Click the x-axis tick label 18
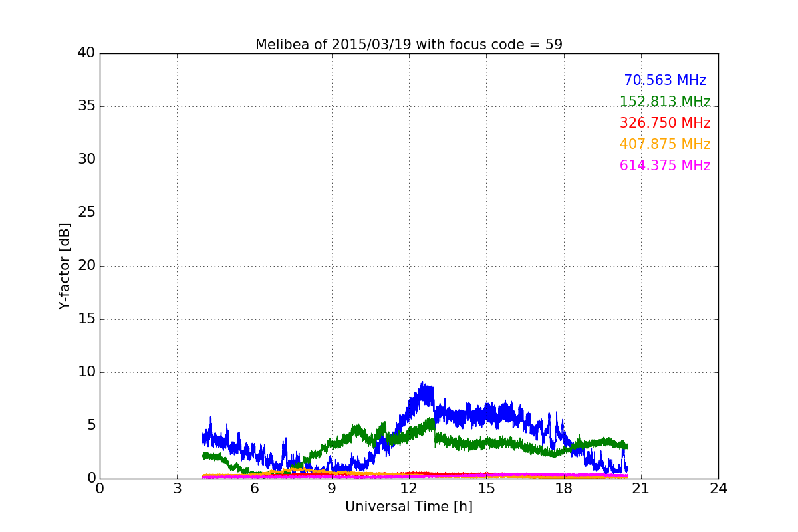798x532 pixels. click(564, 488)
